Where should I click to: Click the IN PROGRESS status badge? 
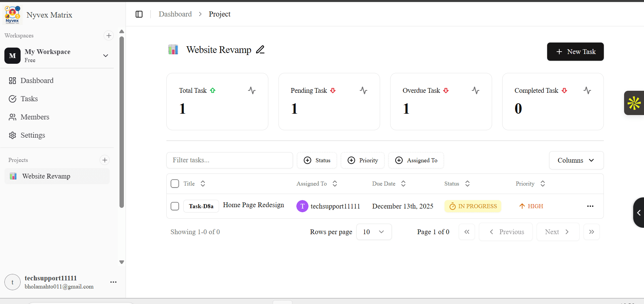(x=473, y=206)
